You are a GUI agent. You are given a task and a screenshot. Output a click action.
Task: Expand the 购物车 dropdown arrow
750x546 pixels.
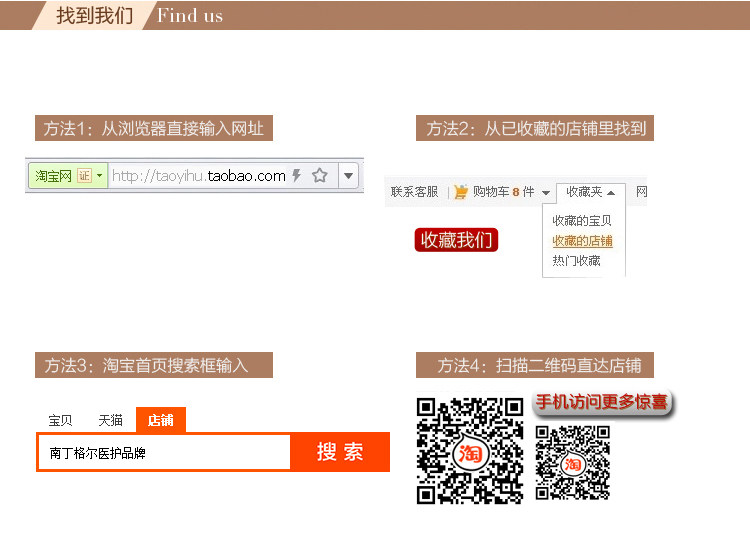coord(546,193)
